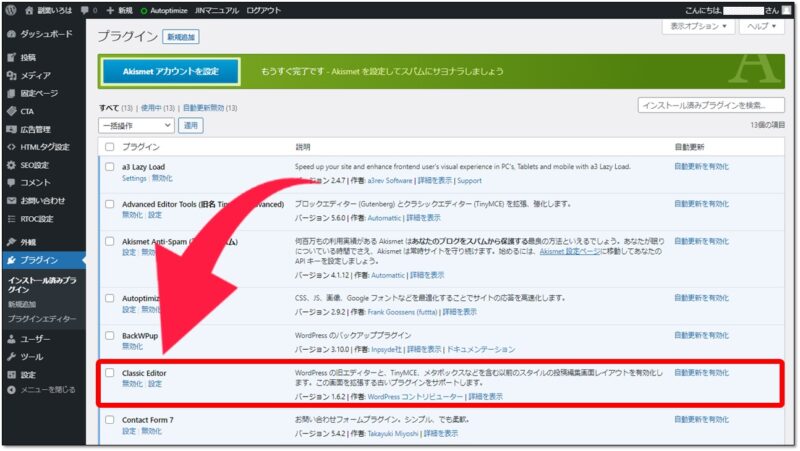This screenshot has height=451, width=800.
Task: Click ログアウト in the admin bar
Action: click(x=263, y=10)
